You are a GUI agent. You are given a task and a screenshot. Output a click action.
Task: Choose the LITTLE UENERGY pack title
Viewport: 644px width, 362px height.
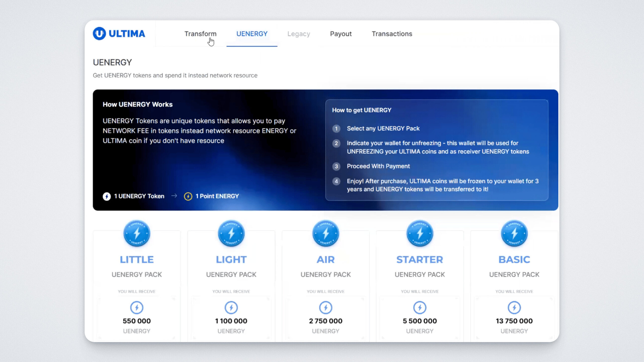[x=137, y=259]
